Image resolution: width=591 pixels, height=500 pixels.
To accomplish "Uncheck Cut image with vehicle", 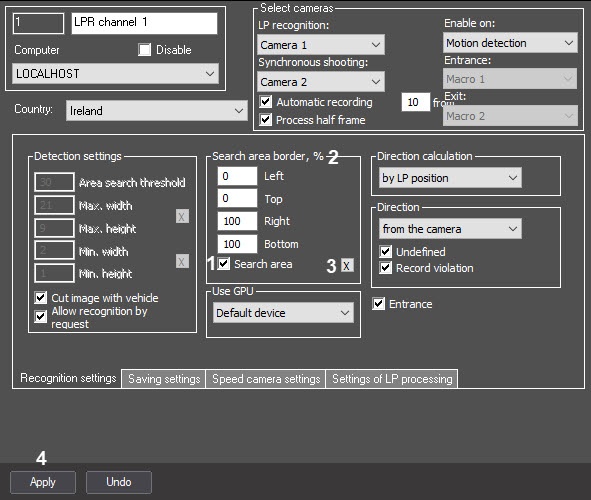I will (x=40, y=297).
